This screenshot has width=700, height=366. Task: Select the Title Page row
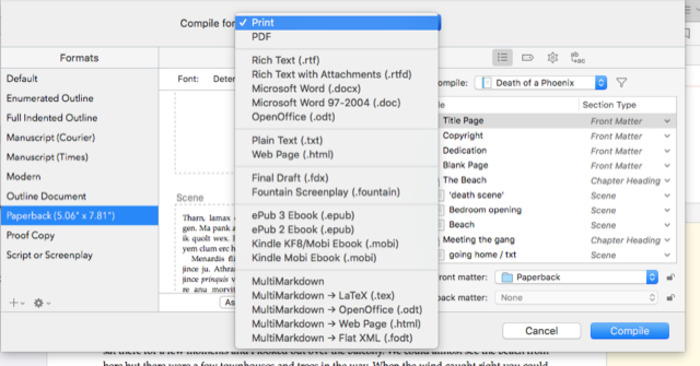click(x=557, y=121)
